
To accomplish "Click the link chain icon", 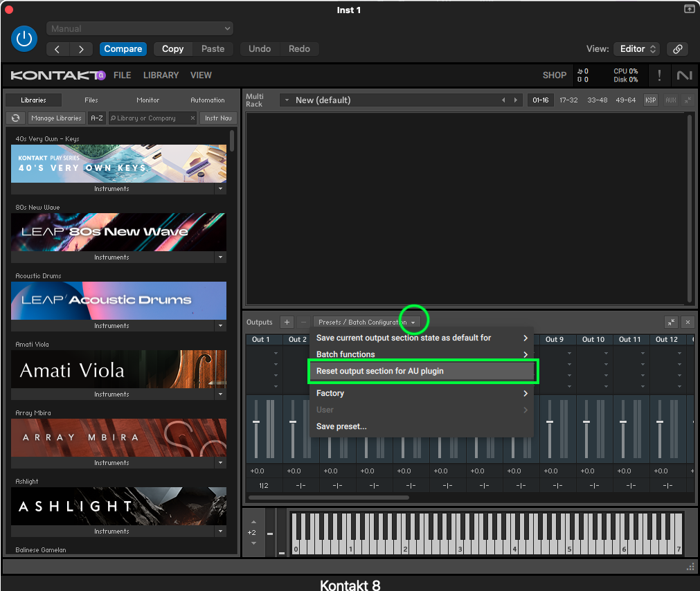I will coord(677,49).
